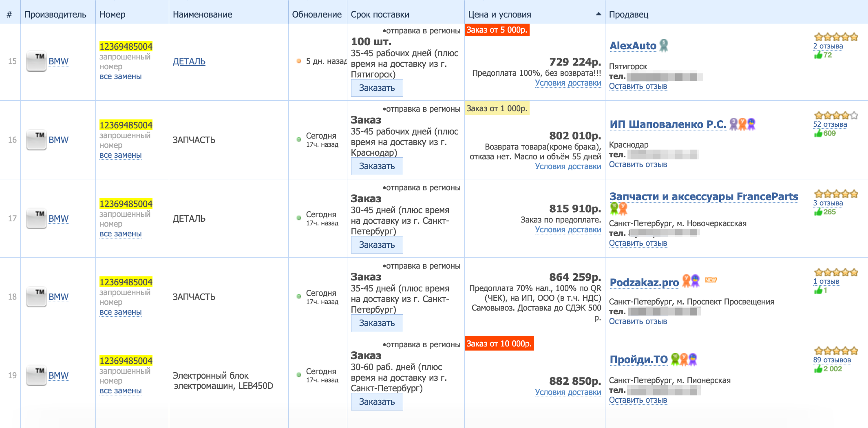The image size is (868, 428).
Task: Click the Производитель column header
Action: [x=55, y=15]
